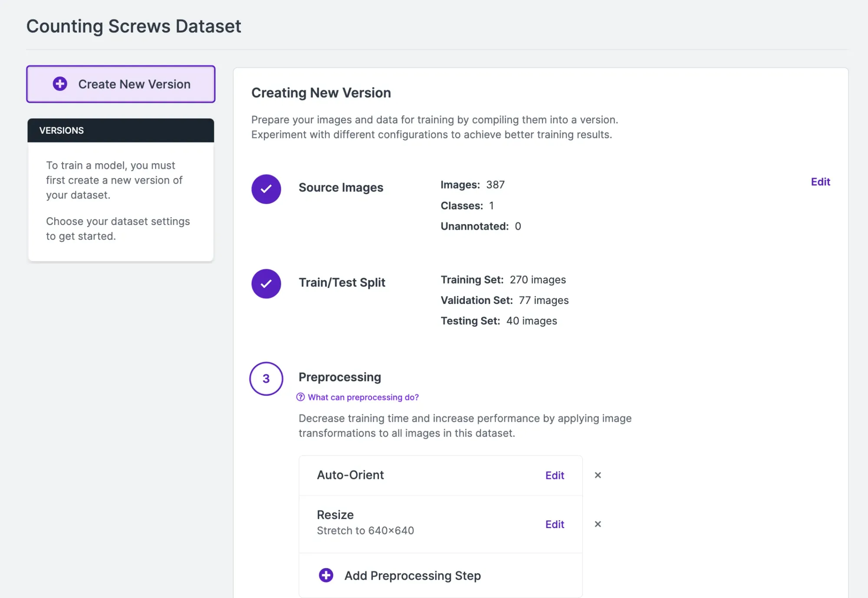Image resolution: width=868 pixels, height=598 pixels.
Task: Click the Source Images checkmark circle
Action: click(x=266, y=189)
